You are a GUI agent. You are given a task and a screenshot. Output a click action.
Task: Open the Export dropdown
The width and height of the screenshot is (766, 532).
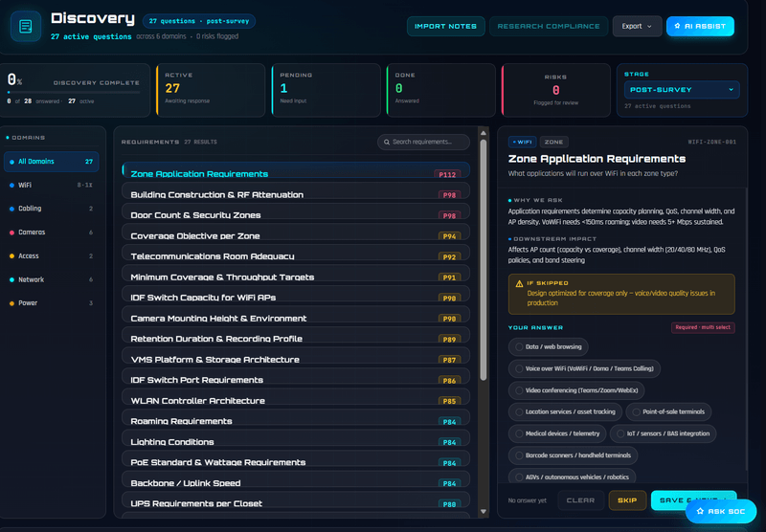pos(637,27)
